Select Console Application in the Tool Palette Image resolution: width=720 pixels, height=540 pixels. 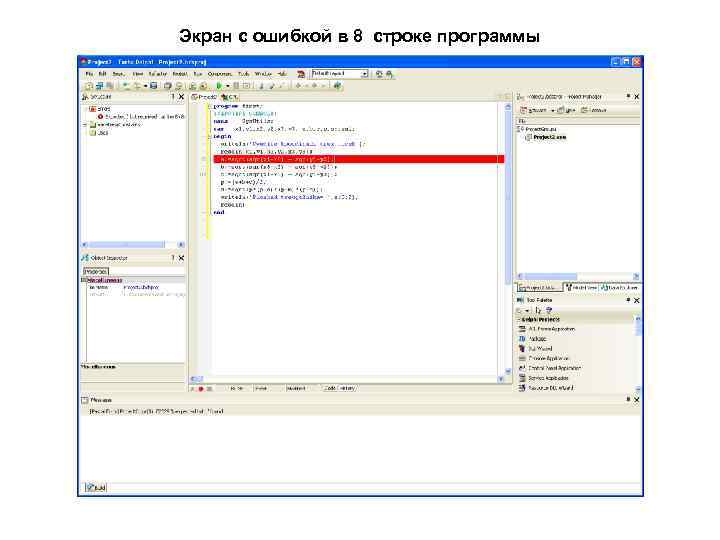(544, 359)
